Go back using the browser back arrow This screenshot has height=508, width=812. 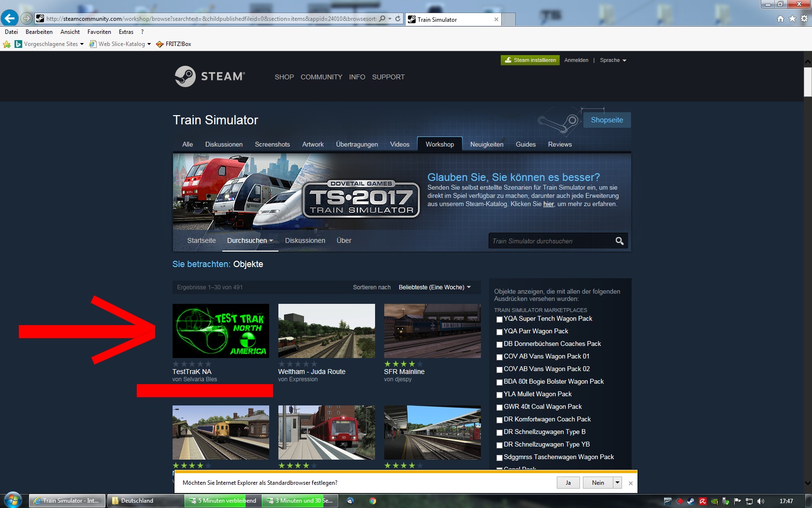(x=9, y=18)
